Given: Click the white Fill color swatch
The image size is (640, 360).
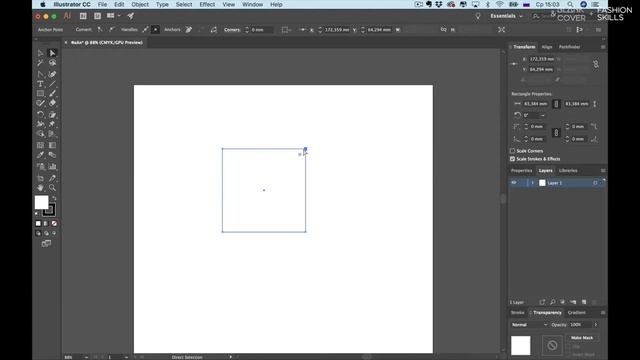Looking at the screenshot, I should click(x=41, y=202).
